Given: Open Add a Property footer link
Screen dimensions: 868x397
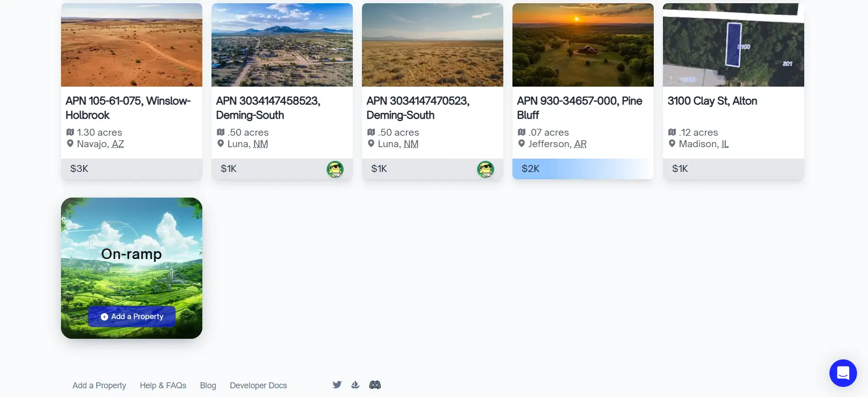Looking at the screenshot, I should pyautogui.click(x=99, y=386).
